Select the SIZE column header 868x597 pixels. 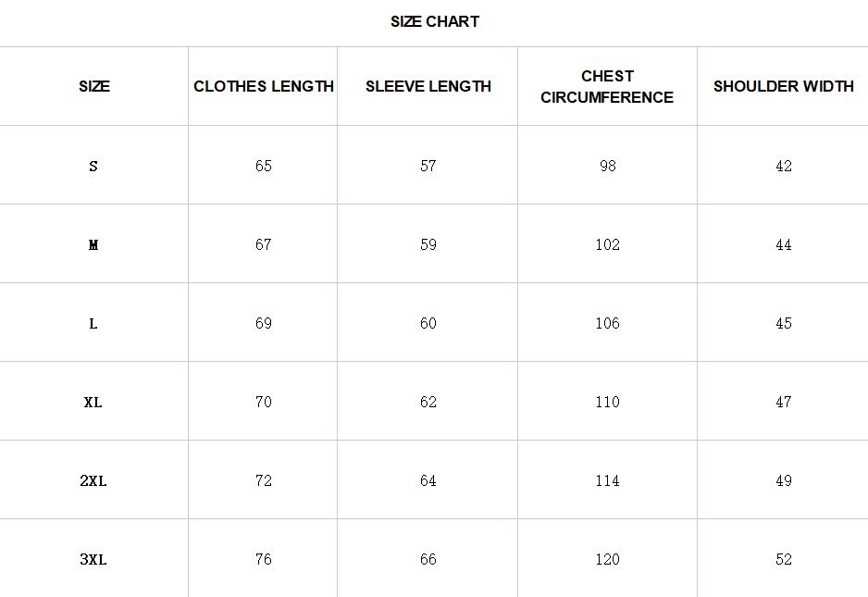point(94,86)
